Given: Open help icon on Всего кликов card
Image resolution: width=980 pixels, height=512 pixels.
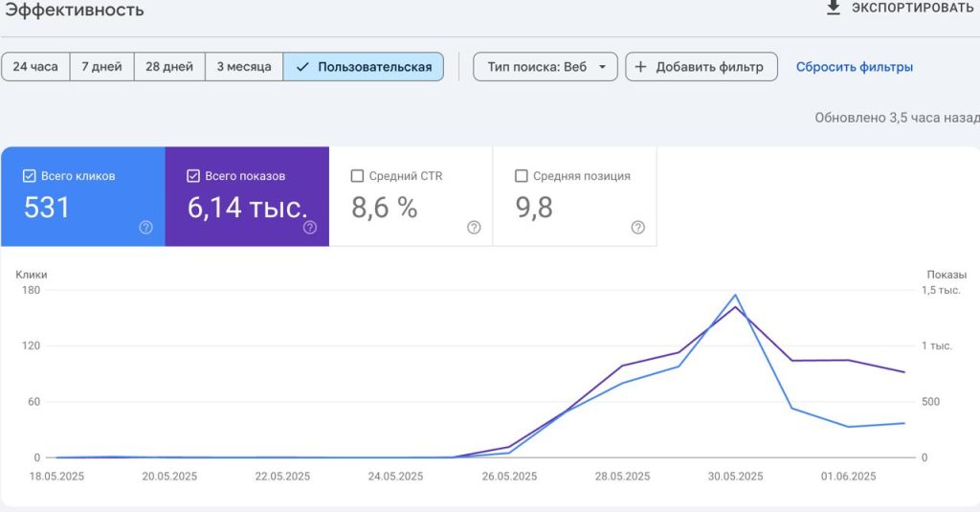Looking at the screenshot, I should coord(145,228).
